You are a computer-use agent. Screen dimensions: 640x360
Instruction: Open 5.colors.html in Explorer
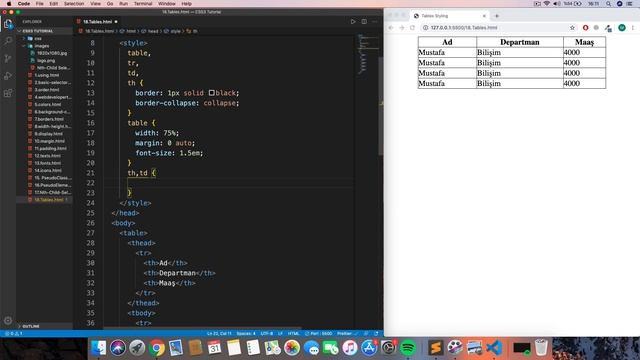(48, 104)
